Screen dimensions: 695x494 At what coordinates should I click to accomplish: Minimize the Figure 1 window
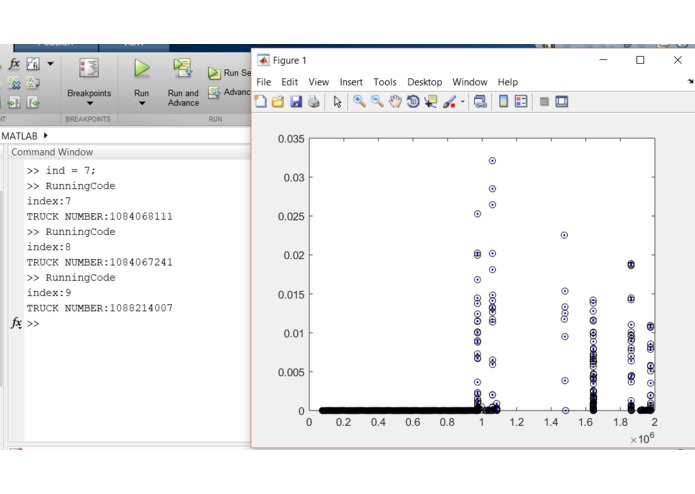(603, 60)
